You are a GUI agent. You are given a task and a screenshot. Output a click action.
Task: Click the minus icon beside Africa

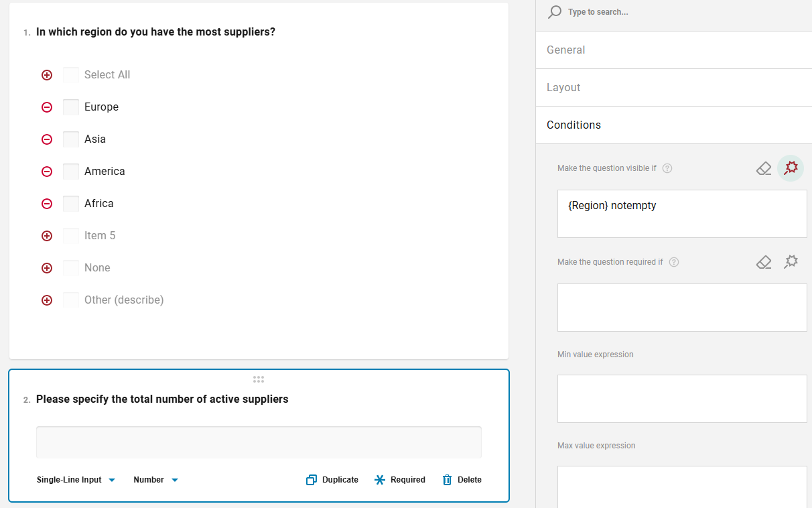tap(47, 204)
